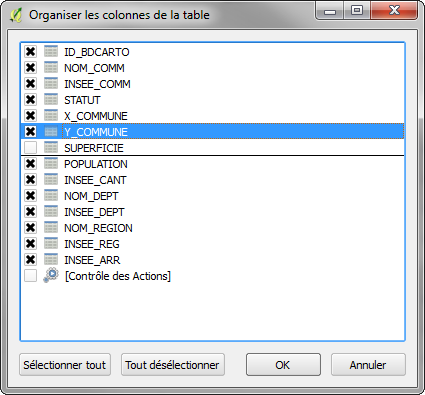Click the table icon beside INSEE_ARR

click(x=51, y=260)
